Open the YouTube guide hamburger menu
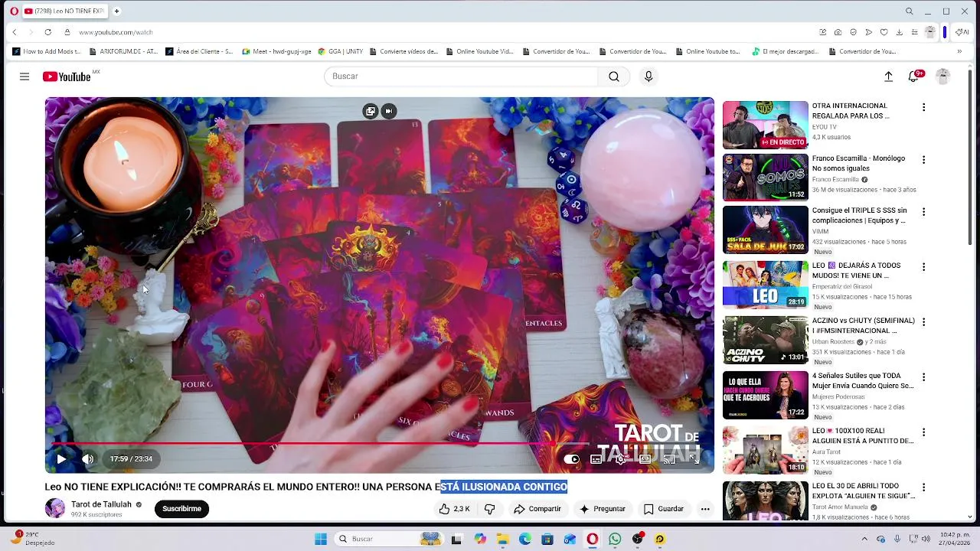 [24, 77]
